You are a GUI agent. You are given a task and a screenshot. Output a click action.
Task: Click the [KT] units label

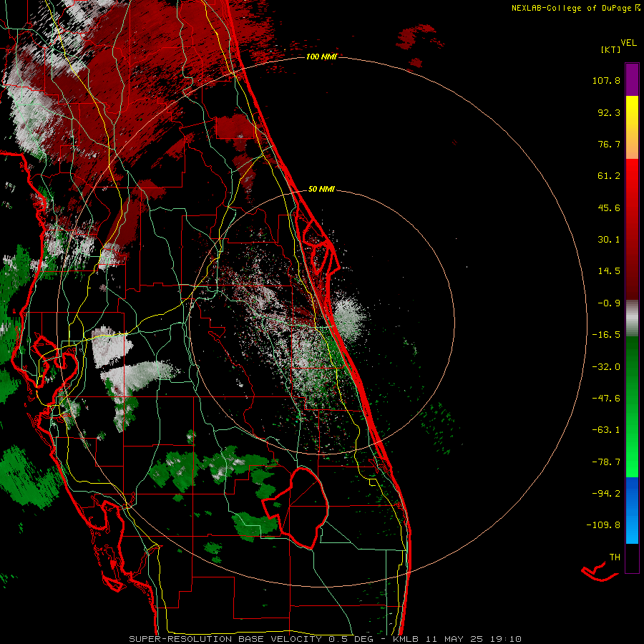(x=611, y=49)
